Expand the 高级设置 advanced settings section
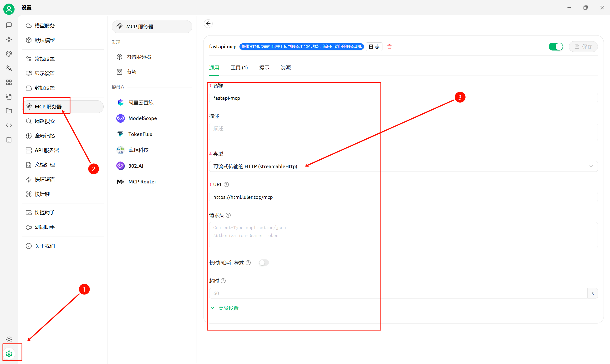Viewport: 610px width, 364px height. pos(228,308)
